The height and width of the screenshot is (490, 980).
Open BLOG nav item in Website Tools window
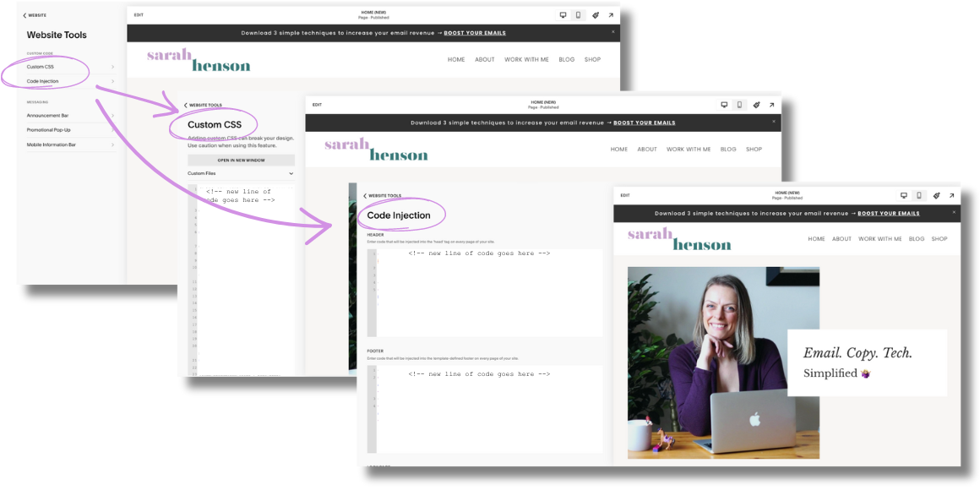point(566,60)
